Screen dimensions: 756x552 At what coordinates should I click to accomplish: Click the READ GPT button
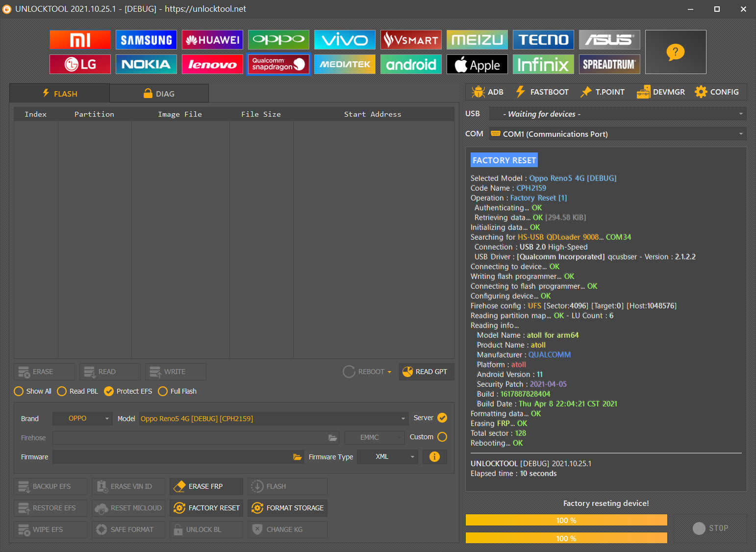pyautogui.click(x=427, y=372)
